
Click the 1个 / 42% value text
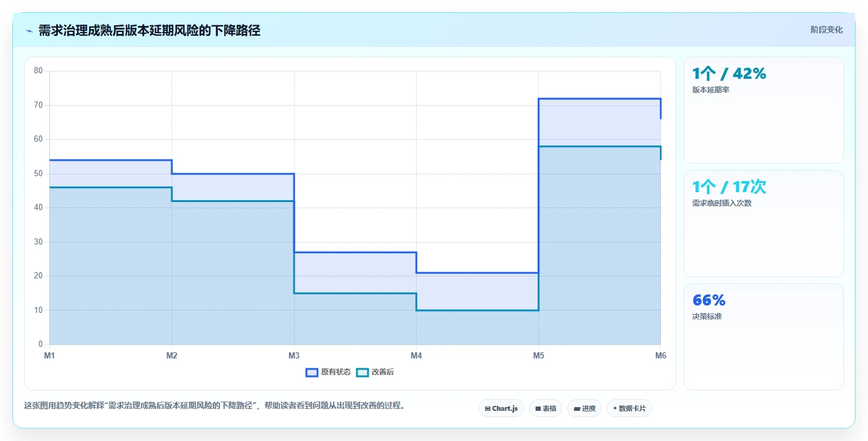tap(729, 74)
